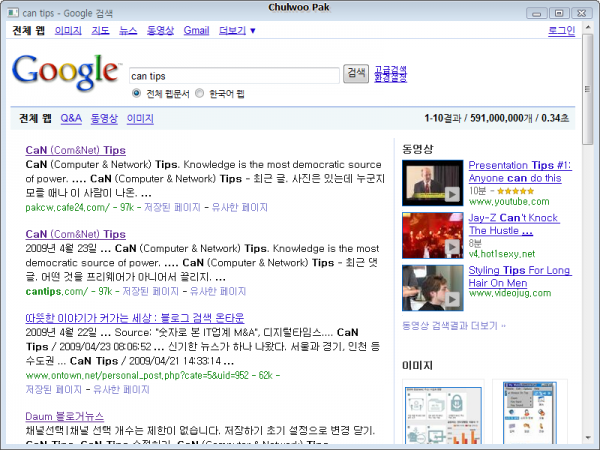This screenshot has height=450, width=600.
Task: Click the 로그인 link
Action: [x=561, y=30]
